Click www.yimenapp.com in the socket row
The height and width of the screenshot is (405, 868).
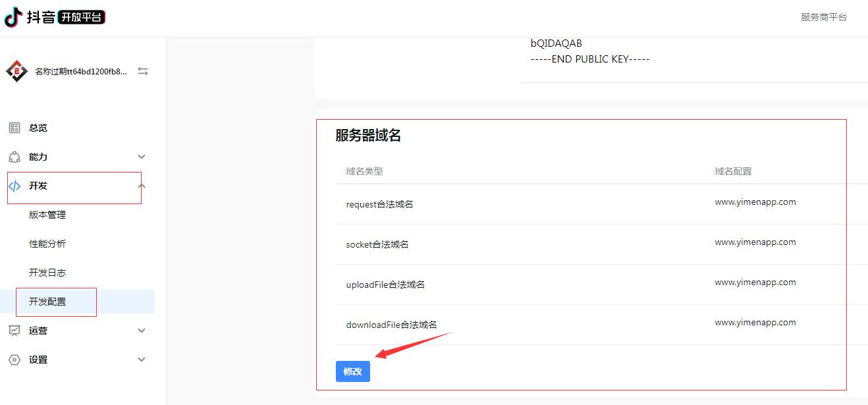pyautogui.click(x=755, y=242)
